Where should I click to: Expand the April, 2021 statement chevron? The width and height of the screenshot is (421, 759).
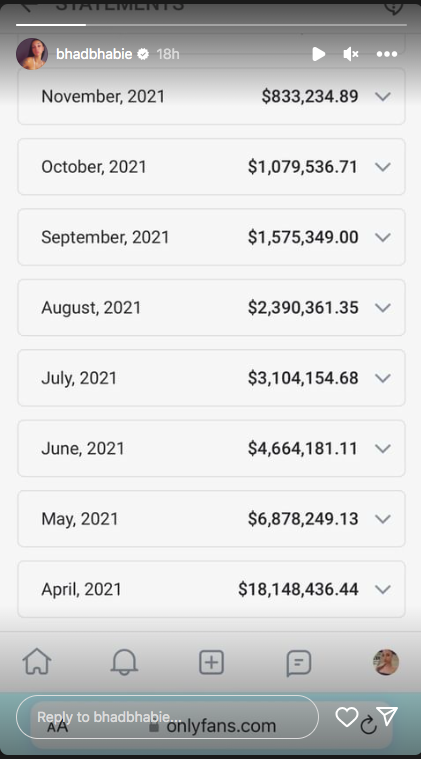point(383,590)
